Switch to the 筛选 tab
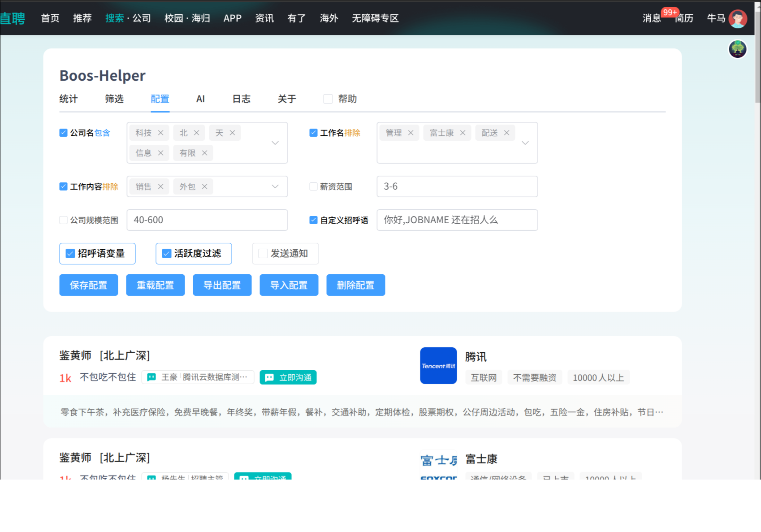 (114, 99)
